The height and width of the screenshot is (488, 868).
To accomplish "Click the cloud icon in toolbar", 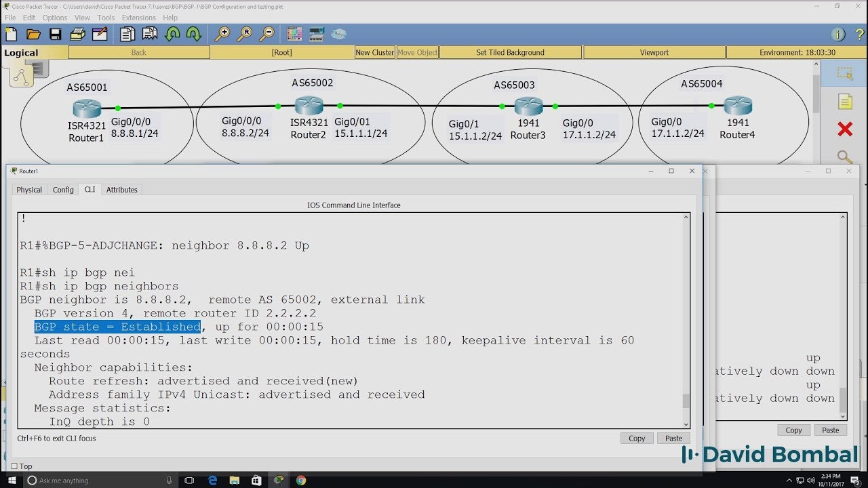I will pyautogui.click(x=338, y=34).
